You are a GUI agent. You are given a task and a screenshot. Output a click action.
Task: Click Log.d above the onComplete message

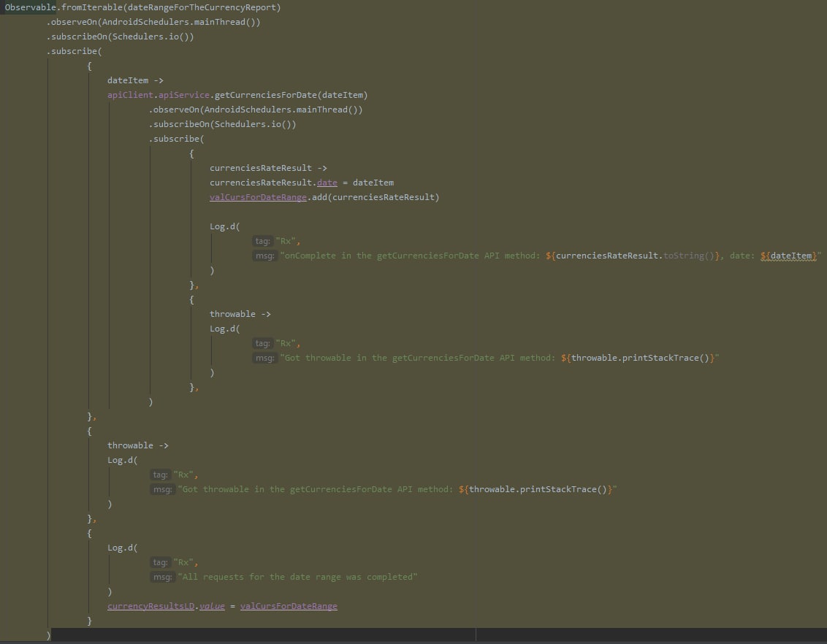click(225, 226)
